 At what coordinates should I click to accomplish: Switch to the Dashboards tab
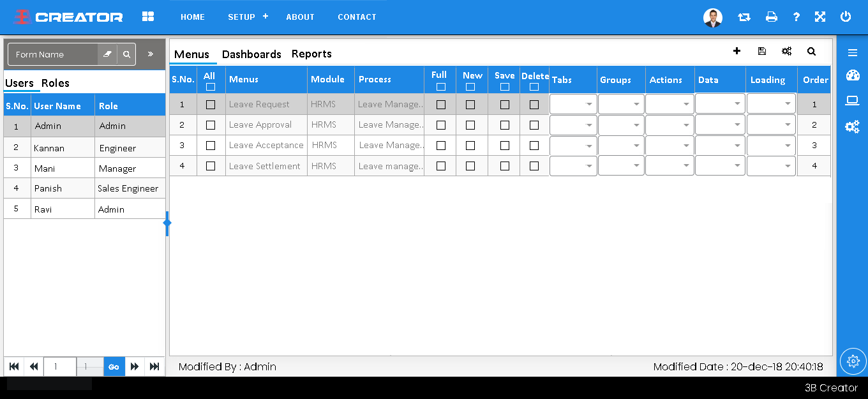click(251, 54)
